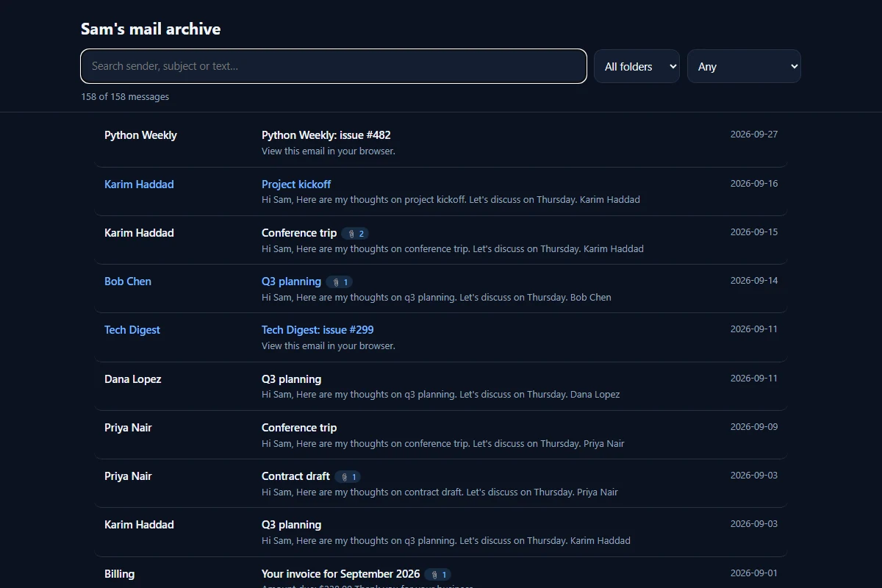
Task: Click the Billing sender name
Action: [x=119, y=574]
